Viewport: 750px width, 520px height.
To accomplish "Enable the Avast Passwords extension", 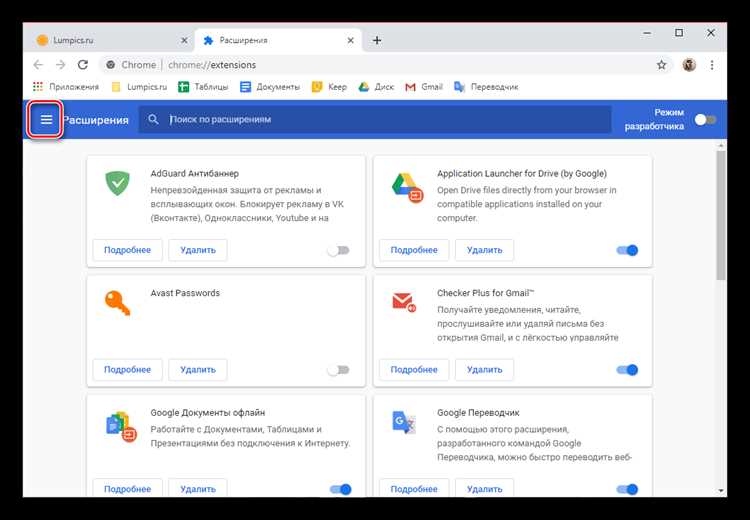I will tap(339, 370).
